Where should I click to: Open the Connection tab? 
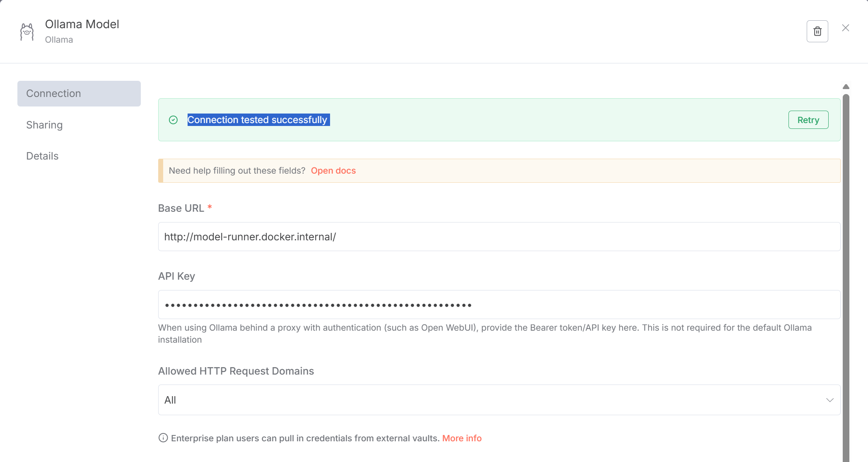(x=79, y=94)
